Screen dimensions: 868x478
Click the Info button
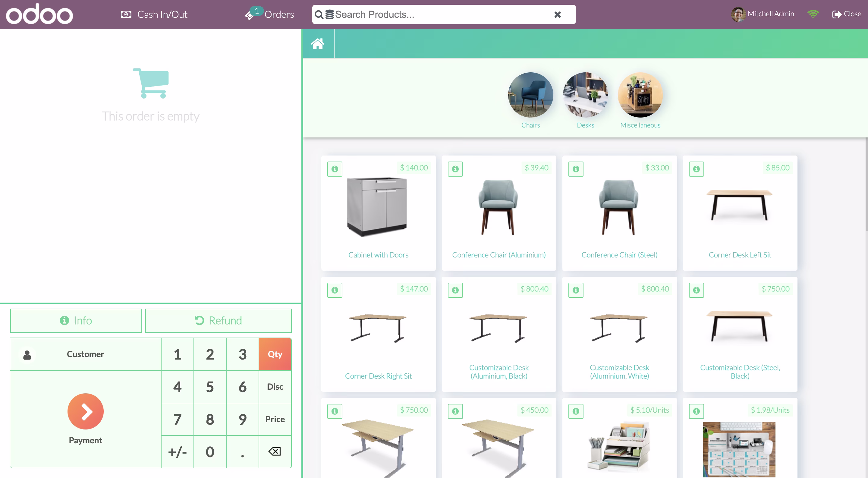[x=76, y=321]
